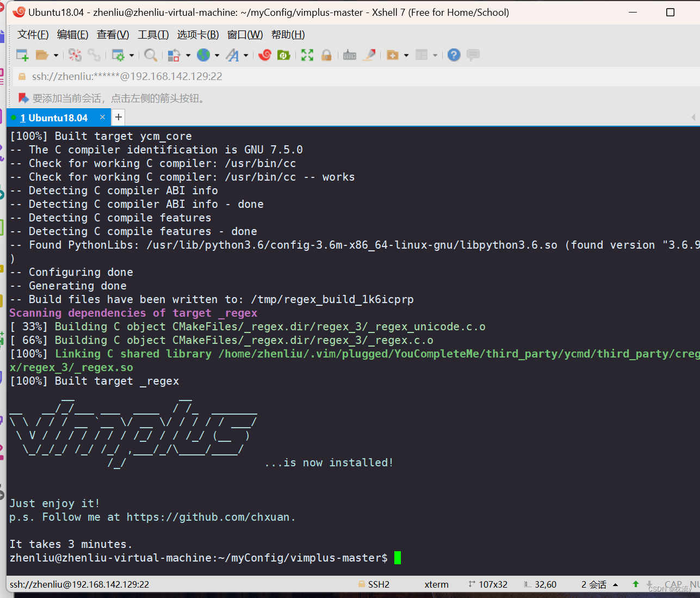Activate the virtual keyboard icon

point(349,54)
